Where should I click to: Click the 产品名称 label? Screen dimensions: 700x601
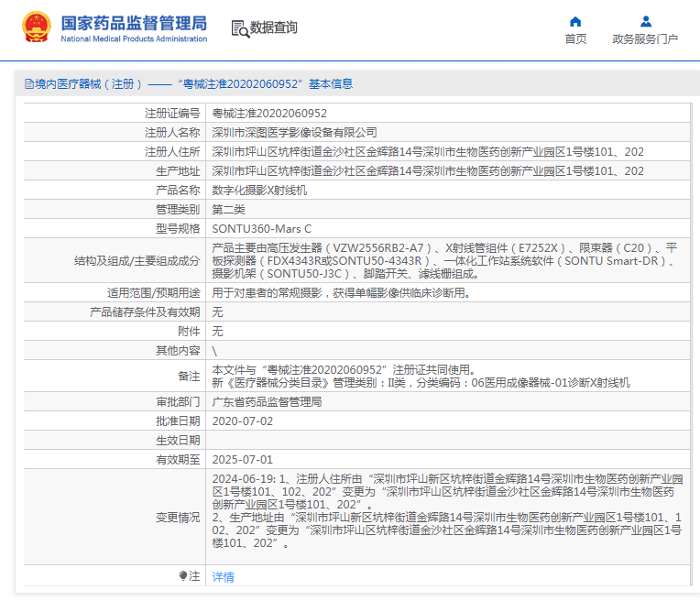(x=178, y=191)
